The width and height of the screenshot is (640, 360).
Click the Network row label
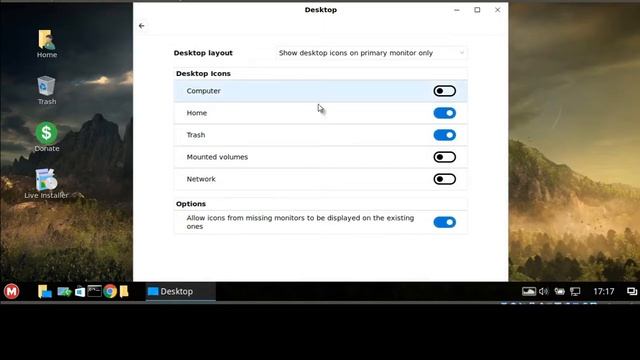201,179
